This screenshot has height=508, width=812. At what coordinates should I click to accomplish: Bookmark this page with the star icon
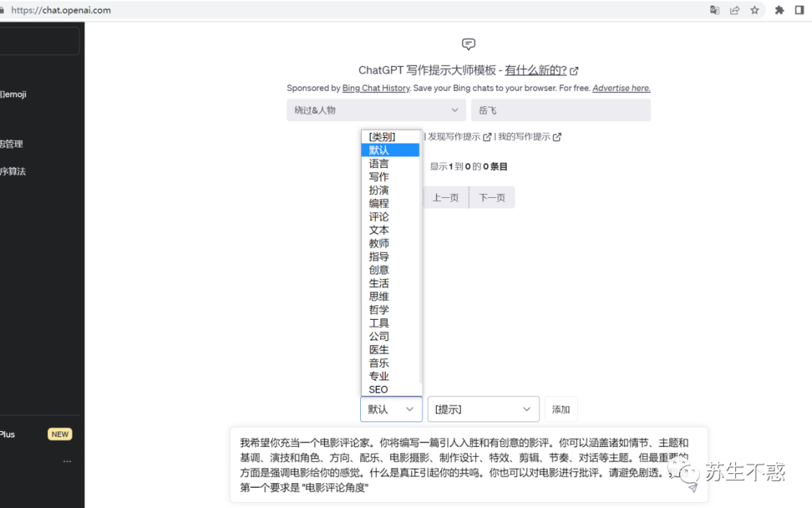(x=755, y=11)
